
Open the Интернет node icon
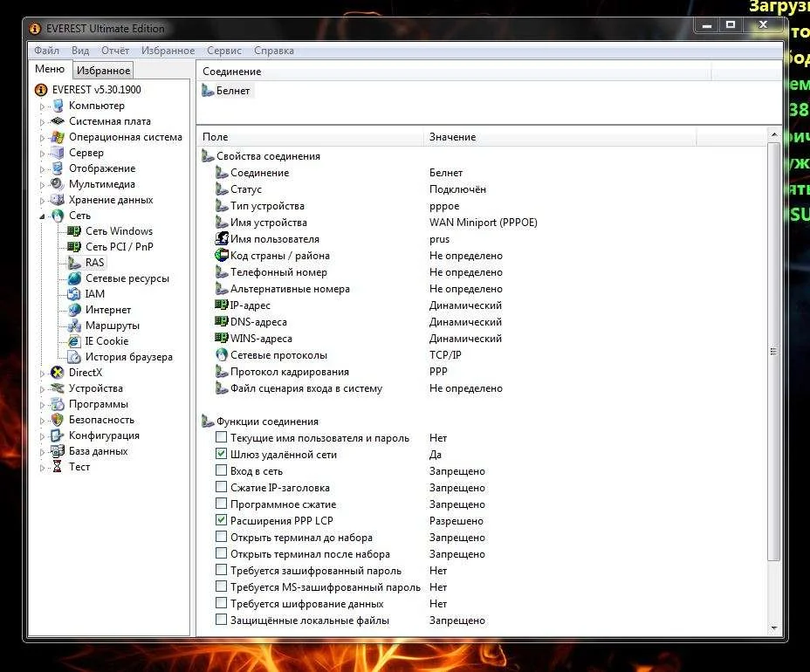click(74, 310)
